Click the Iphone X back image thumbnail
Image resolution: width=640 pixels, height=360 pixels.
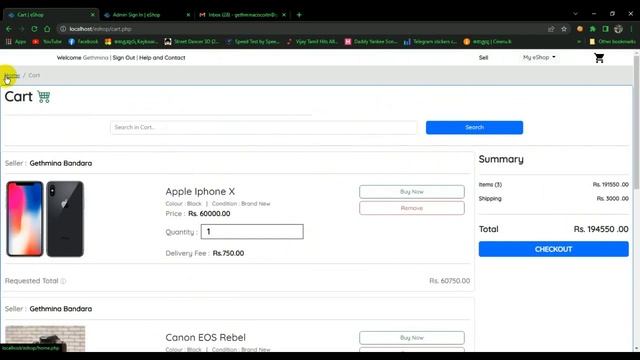click(x=65, y=219)
